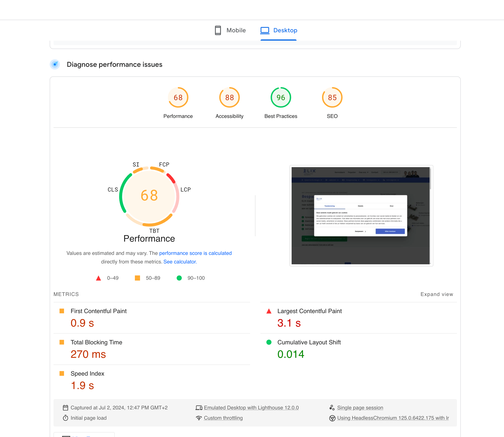This screenshot has height=437, width=504.
Task: Click the devices icon beside Emulated Desktop
Action: (x=199, y=407)
